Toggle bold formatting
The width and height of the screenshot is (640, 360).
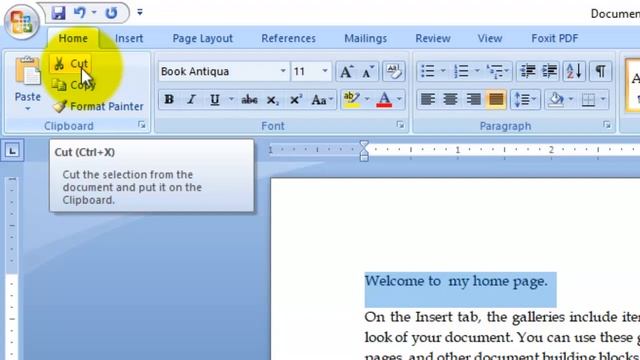(169, 100)
